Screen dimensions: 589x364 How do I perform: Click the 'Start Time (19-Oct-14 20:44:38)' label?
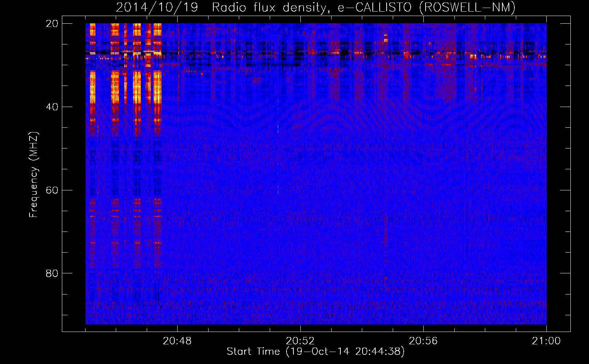point(316,352)
